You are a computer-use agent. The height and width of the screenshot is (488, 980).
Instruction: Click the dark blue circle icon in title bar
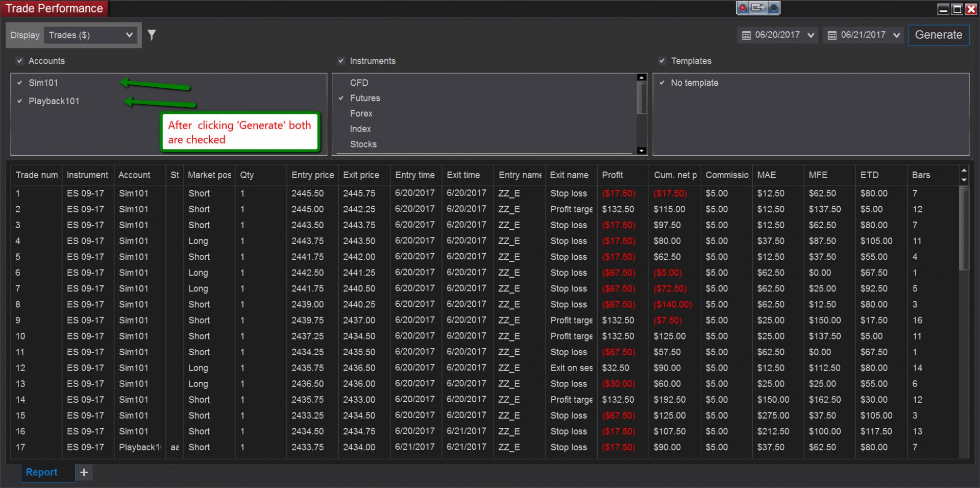[x=773, y=8]
